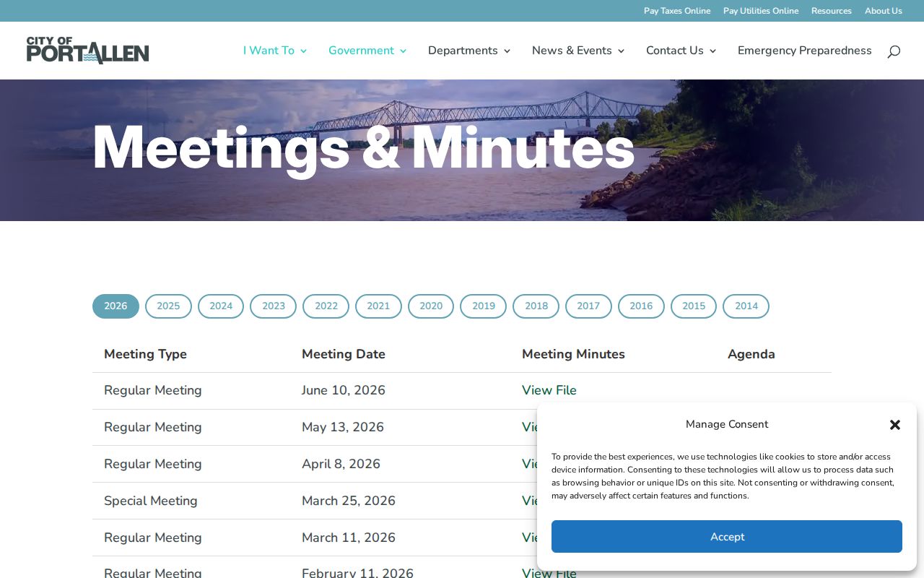Expand the I Want To menu
The image size is (924, 578).
click(x=275, y=51)
